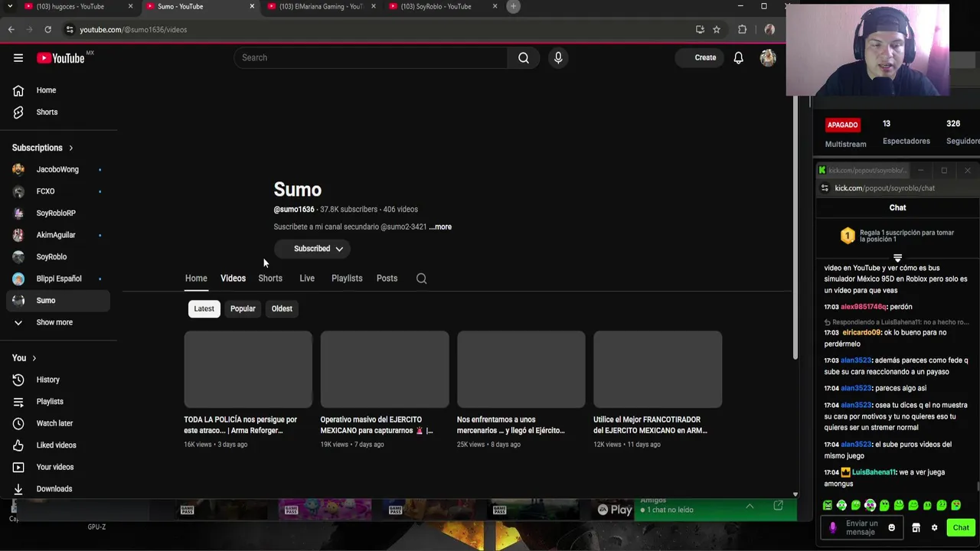Select the Latest sort chip

click(204, 308)
